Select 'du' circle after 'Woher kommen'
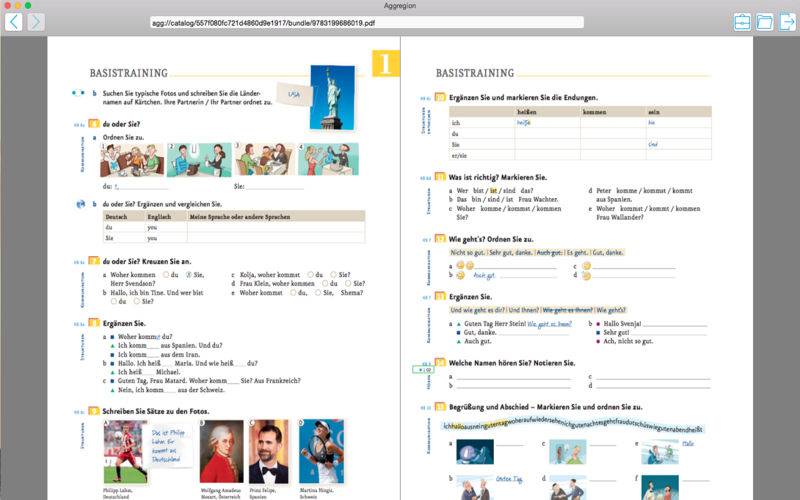Image resolution: width=800 pixels, height=500 pixels. tap(166, 274)
